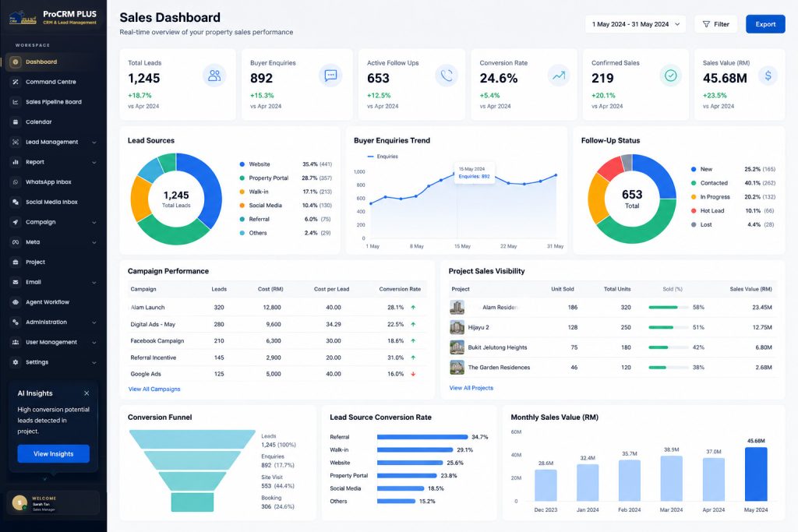Open Command Centre from sidebar
798x532 pixels.
coord(53,82)
